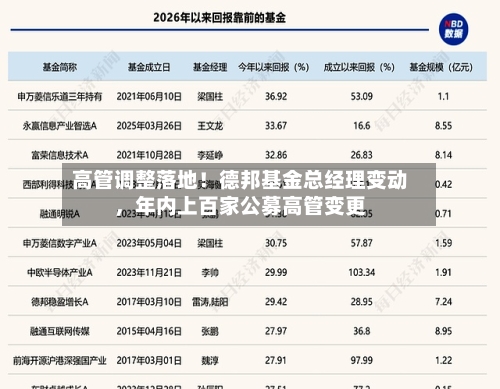Click the fund size value 8.55
The image size is (500, 389).
click(x=443, y=126)
